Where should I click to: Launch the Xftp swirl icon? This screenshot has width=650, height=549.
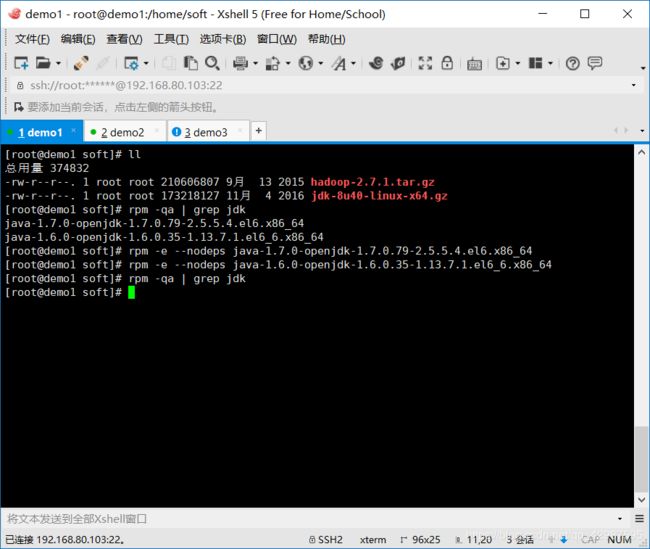click(x=376, y=63)
